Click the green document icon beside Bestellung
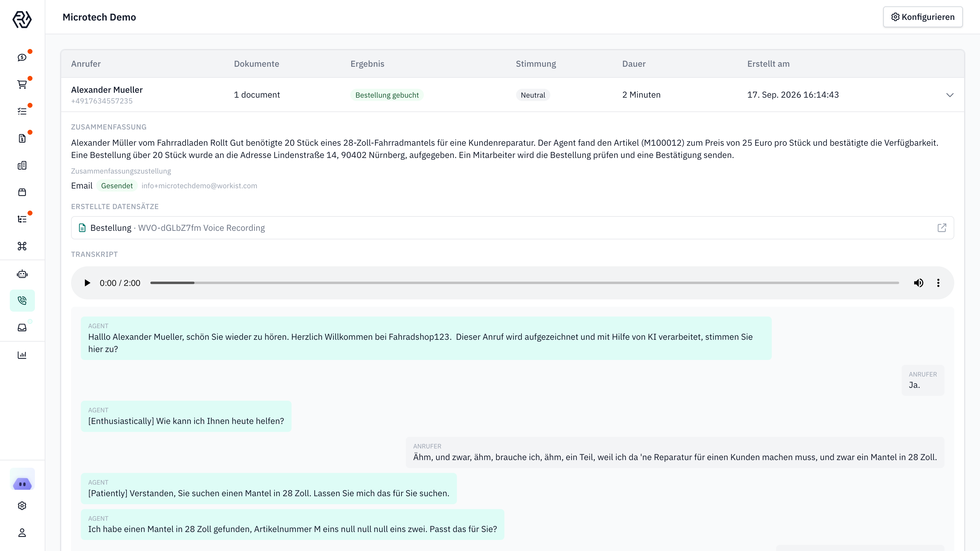980x551 pixels. [x=82, y=228]
